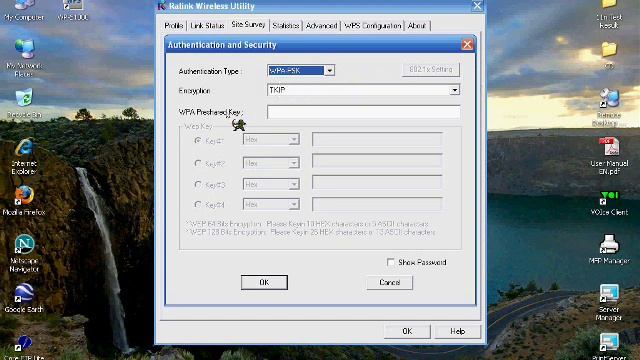Confirm with OK in the Authentication dialog
640x360 pixels.
pos(264,282)
